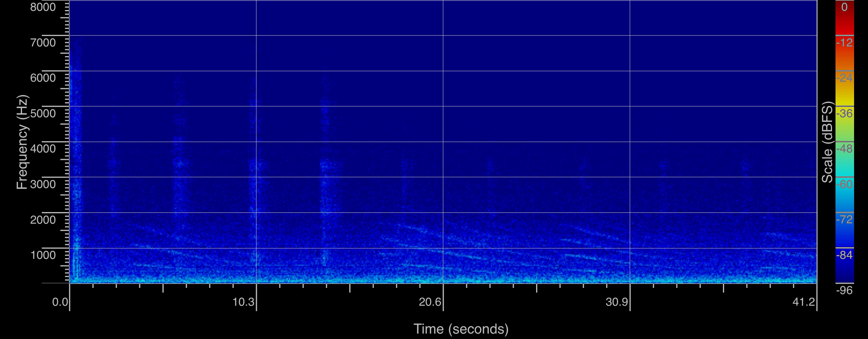Viewport: 868px width, 339px height.
Task: Click the Frequency (Hz) axis title
Action: (x=22, y=142)
